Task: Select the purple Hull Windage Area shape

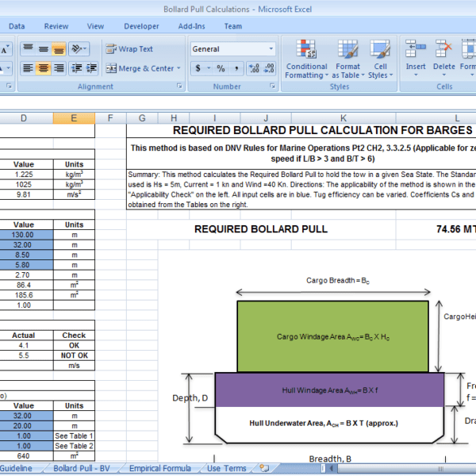Action: point(330,390)
